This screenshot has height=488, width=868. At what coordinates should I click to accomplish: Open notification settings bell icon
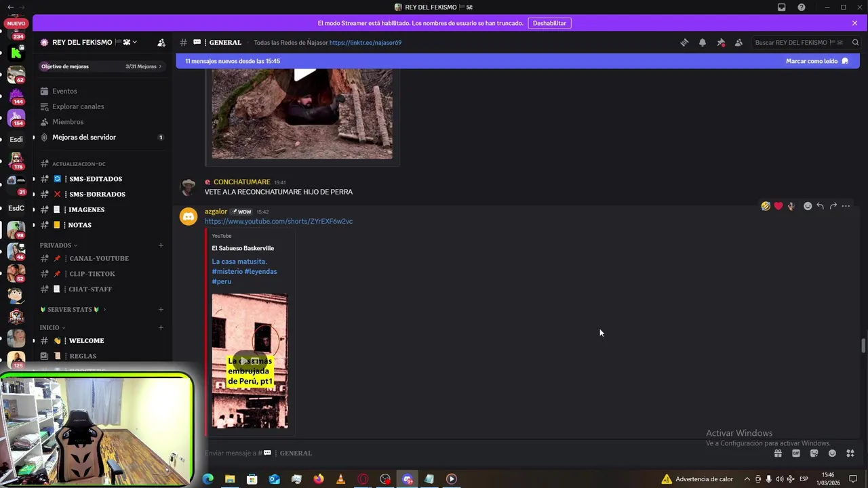[x=703, y=42]
